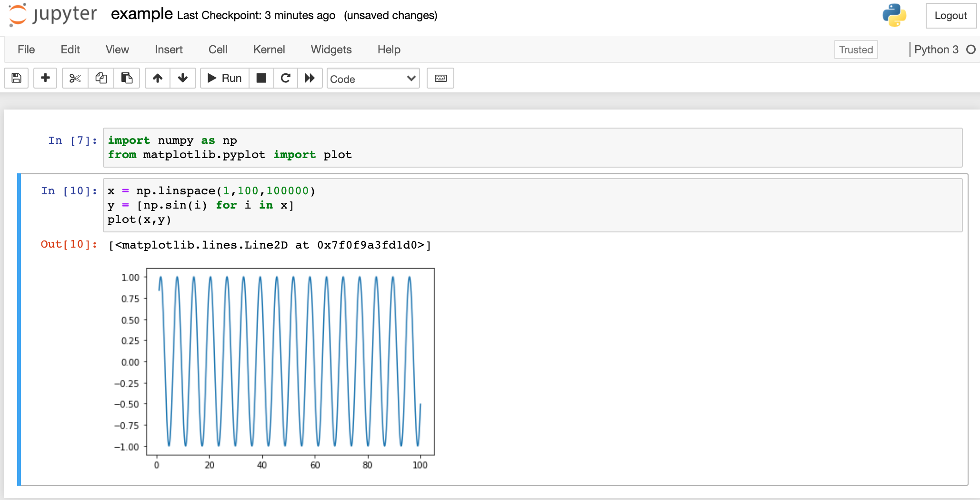Click the Python logo icon
The image size is (980, 500).
894,15
